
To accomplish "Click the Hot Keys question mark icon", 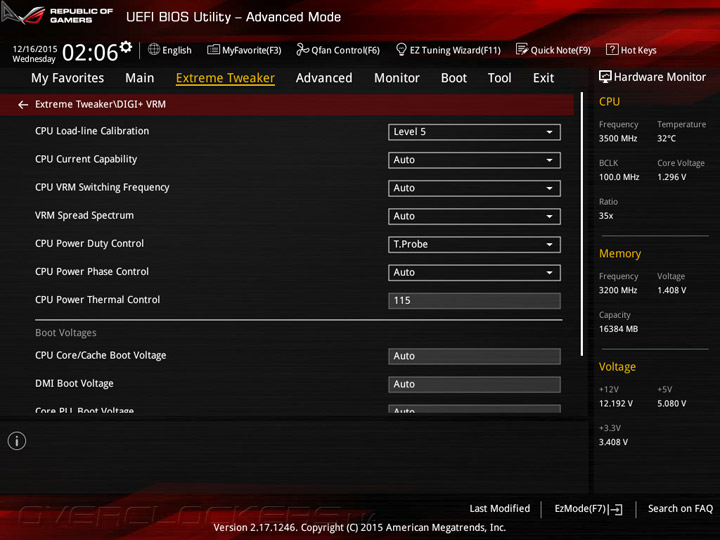I will click(612, 49).
